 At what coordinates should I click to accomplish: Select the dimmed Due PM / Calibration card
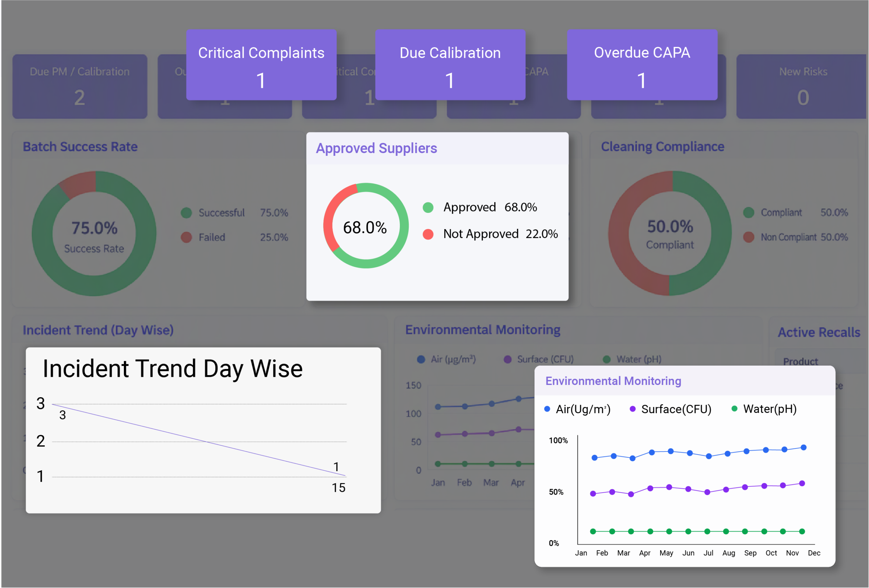[x=80, y=87]
